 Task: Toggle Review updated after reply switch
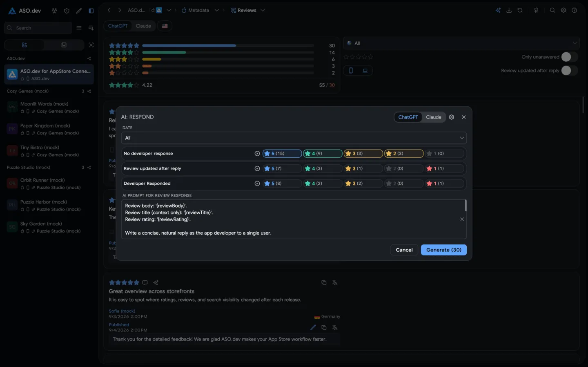[x=569, y=70]
